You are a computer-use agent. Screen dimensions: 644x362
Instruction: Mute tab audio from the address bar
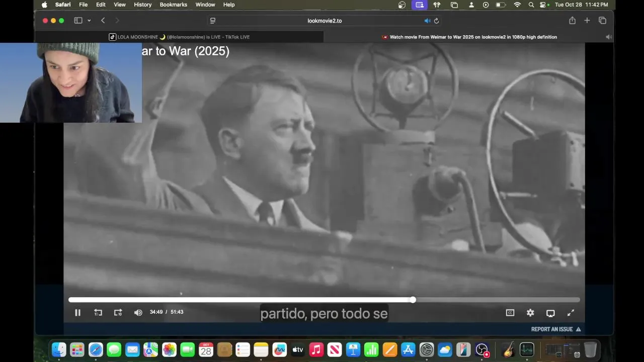[x=427, y=21]
